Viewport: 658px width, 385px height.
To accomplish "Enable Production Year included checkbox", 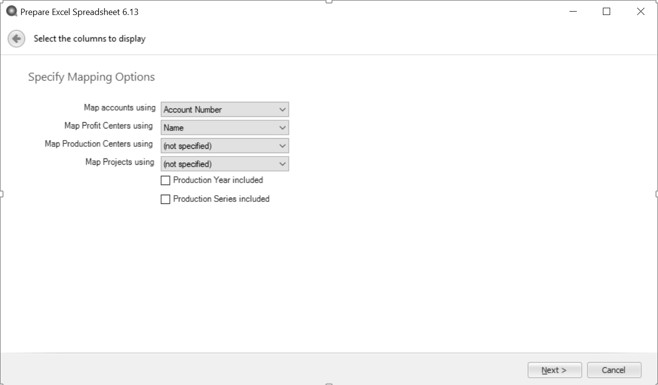I will 165,180.
